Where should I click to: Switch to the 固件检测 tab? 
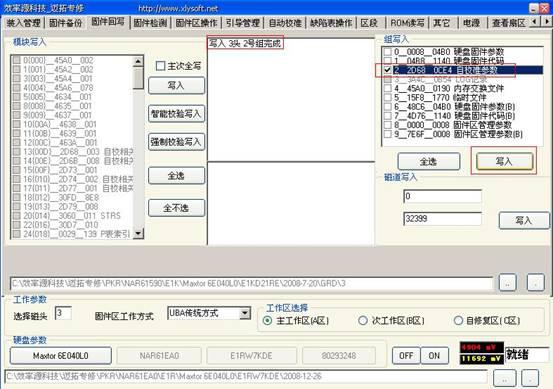[150, 23]
